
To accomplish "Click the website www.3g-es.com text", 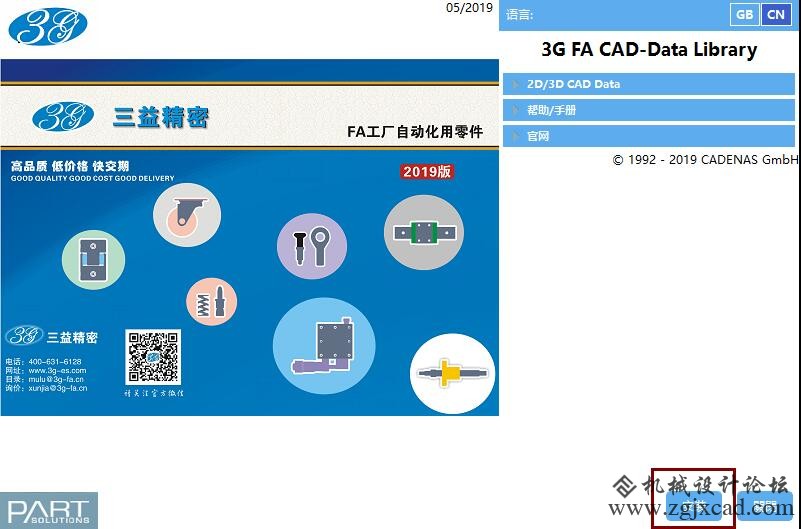I will pos(57,371).
